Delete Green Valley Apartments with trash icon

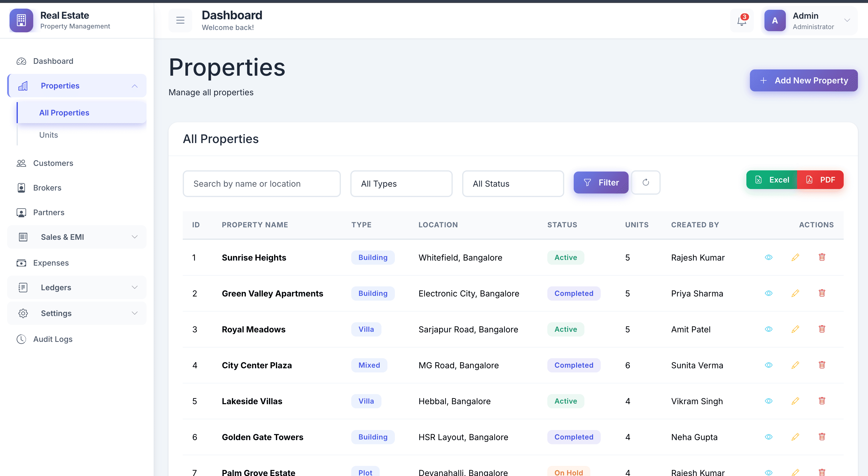pos(822,293)
